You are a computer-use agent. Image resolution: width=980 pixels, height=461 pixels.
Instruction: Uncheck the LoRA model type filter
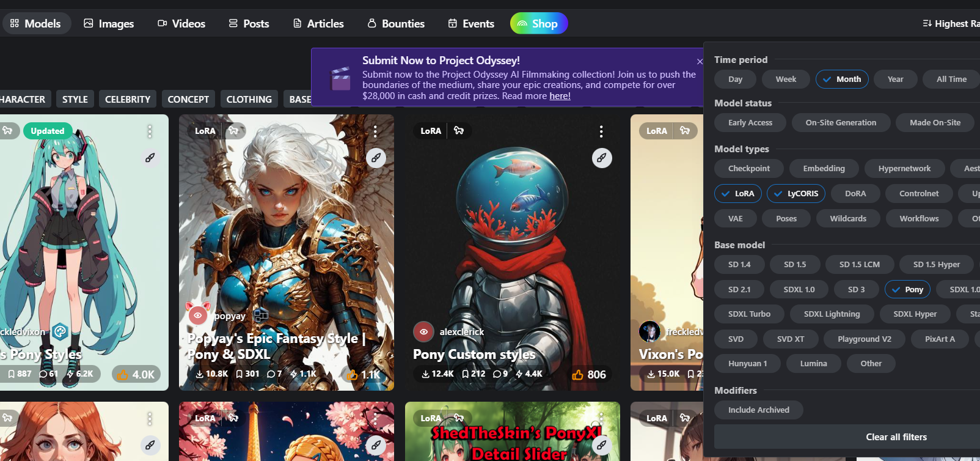click(x=738, y=193)
